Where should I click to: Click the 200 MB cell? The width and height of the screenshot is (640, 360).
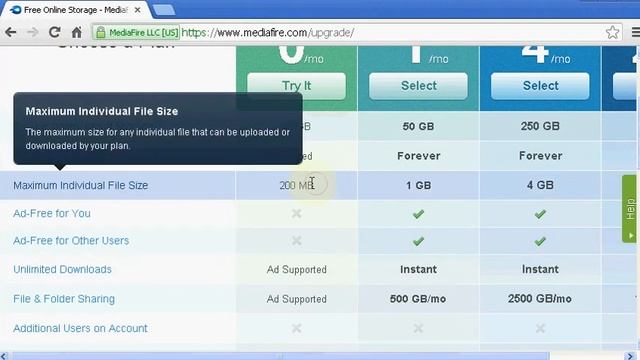pyautogui.click(x=297, y=185)
